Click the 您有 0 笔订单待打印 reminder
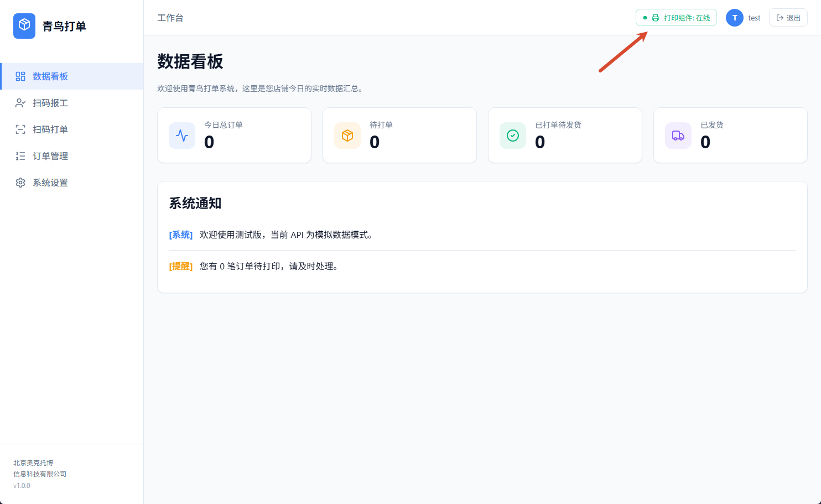The height and width of the screenshot is (504, 821). point(270,267)
